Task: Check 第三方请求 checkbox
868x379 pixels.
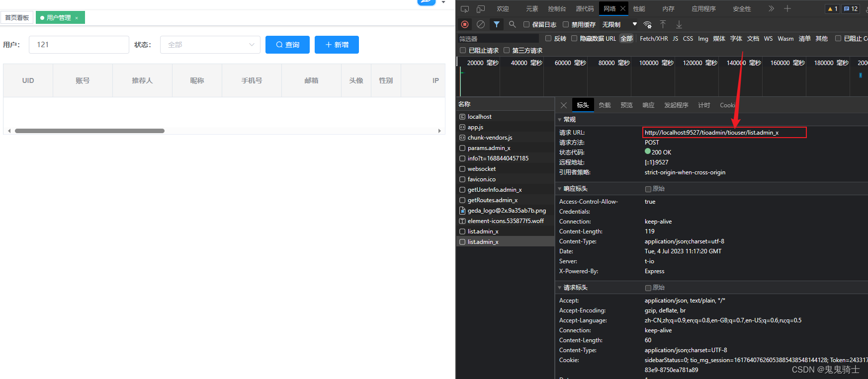Action: pyautogui.click(x=507, y=50)
